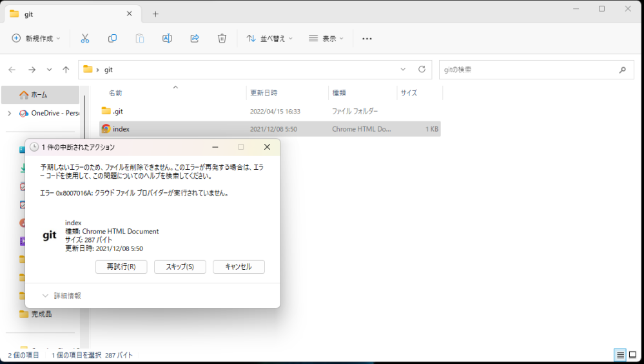644x364 pixels.
Task: Click the Refresh icon beside address bar
Action: (422, 70)
